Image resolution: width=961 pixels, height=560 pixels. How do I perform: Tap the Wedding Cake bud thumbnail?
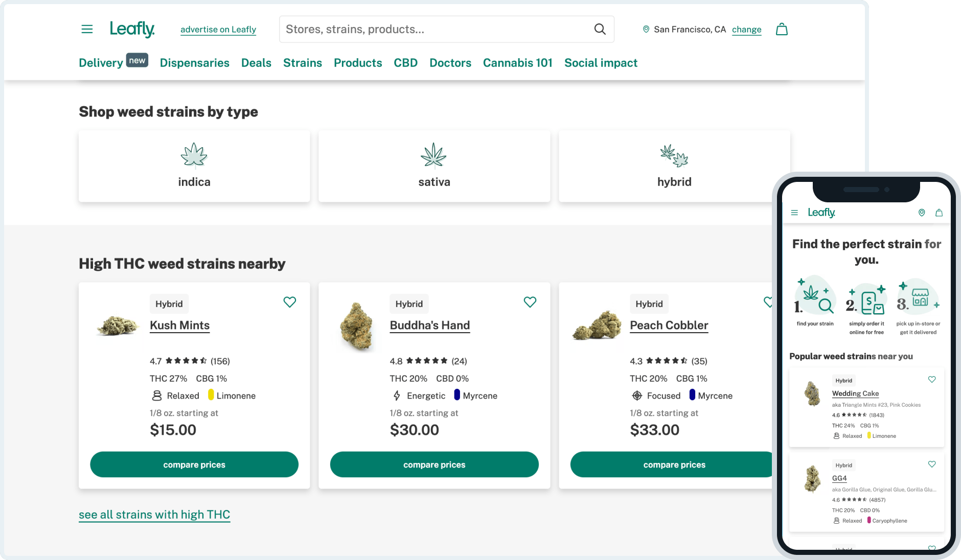812,393
